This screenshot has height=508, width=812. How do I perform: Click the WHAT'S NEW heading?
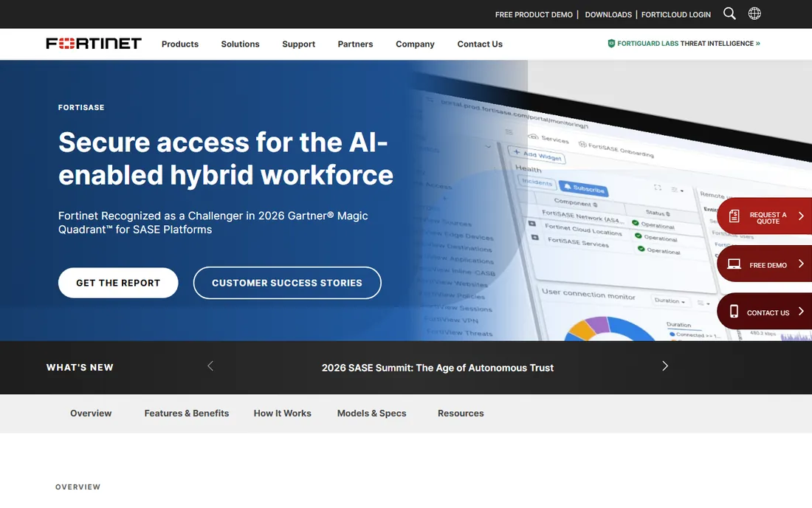(80, 367)
